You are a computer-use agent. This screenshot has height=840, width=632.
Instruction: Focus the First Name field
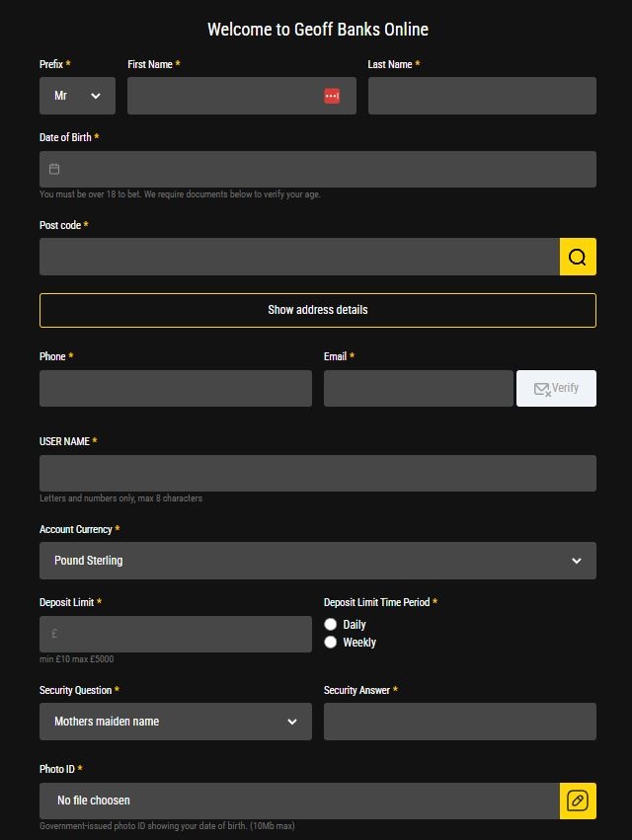point(242,96)
